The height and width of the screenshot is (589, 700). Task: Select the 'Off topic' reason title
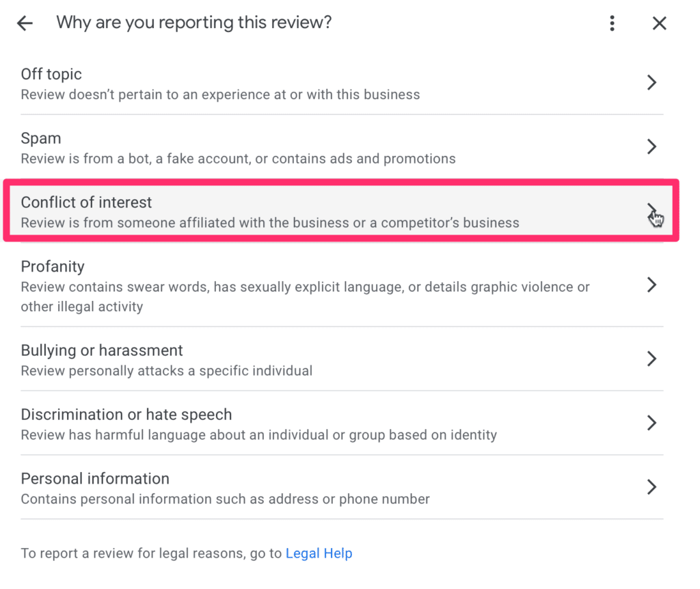tap(51, 74)
